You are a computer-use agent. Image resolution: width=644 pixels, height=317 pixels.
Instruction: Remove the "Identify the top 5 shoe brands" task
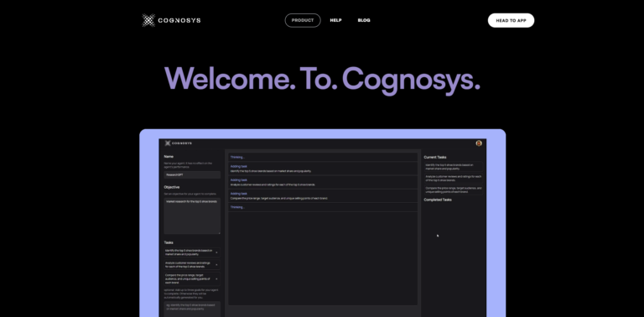217,252
